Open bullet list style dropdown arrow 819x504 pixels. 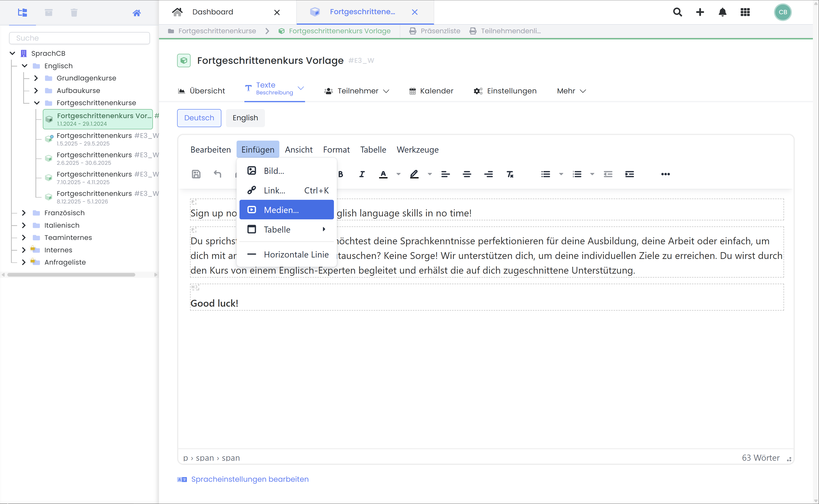pos(561,174)
